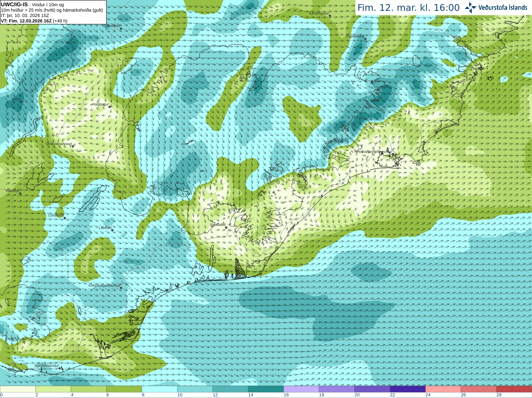Pick the 10–12 m/s turquoise legend swatch
Viewport: 532px width, 398px height.
point(195,389)
